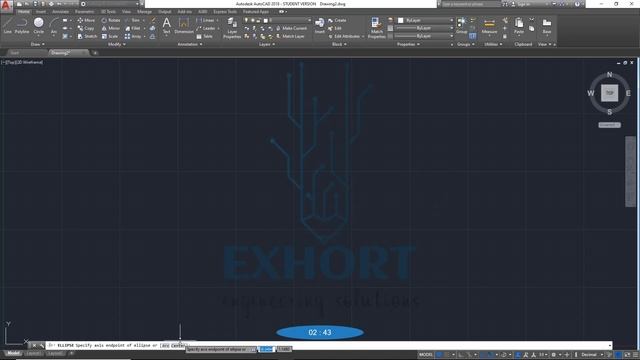Click the Scale tool
The image size is (640, 360).
(x=110, y=36)
